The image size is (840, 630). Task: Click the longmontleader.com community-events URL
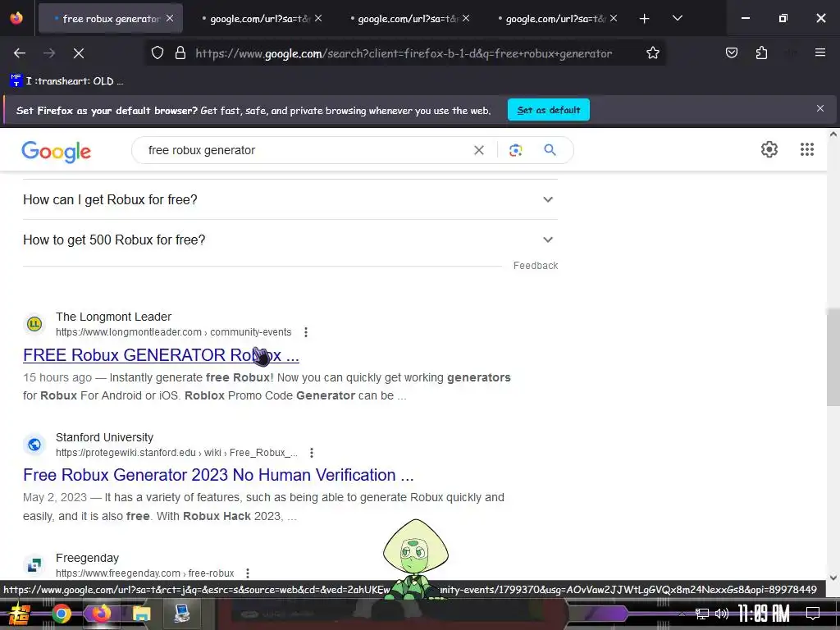click(174, 332)
